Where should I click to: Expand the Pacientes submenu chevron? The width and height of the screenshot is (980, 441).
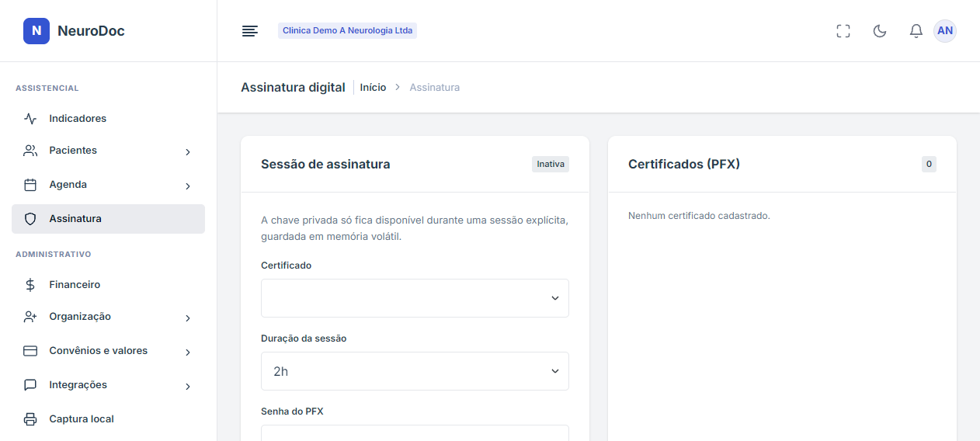click(x=188, y=152)
